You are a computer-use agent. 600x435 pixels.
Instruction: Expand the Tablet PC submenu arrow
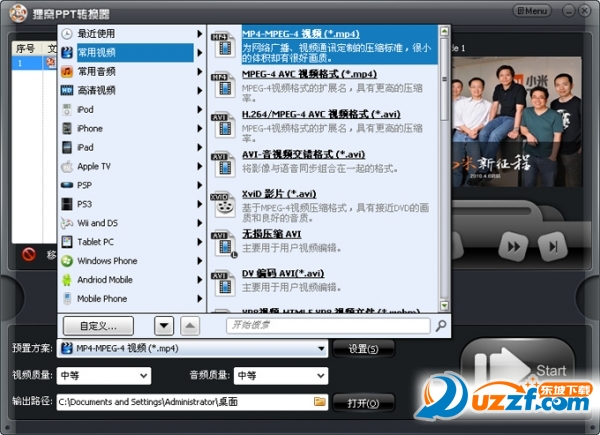(x=199, y=242)
